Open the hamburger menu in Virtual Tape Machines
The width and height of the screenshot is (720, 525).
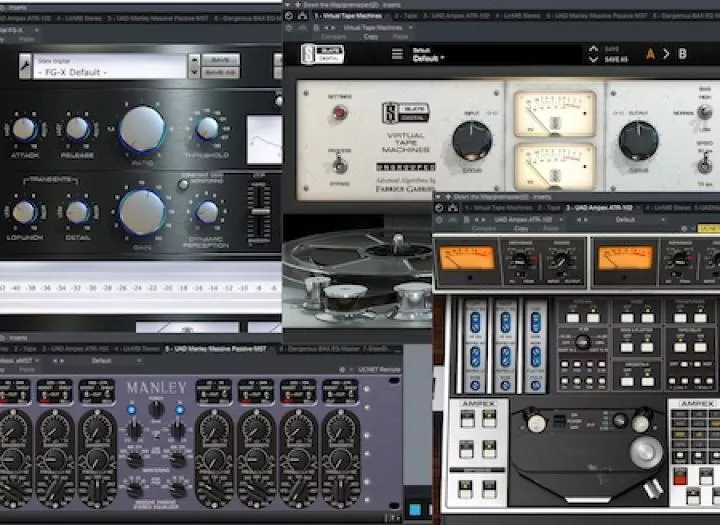(x=397, y=54)
